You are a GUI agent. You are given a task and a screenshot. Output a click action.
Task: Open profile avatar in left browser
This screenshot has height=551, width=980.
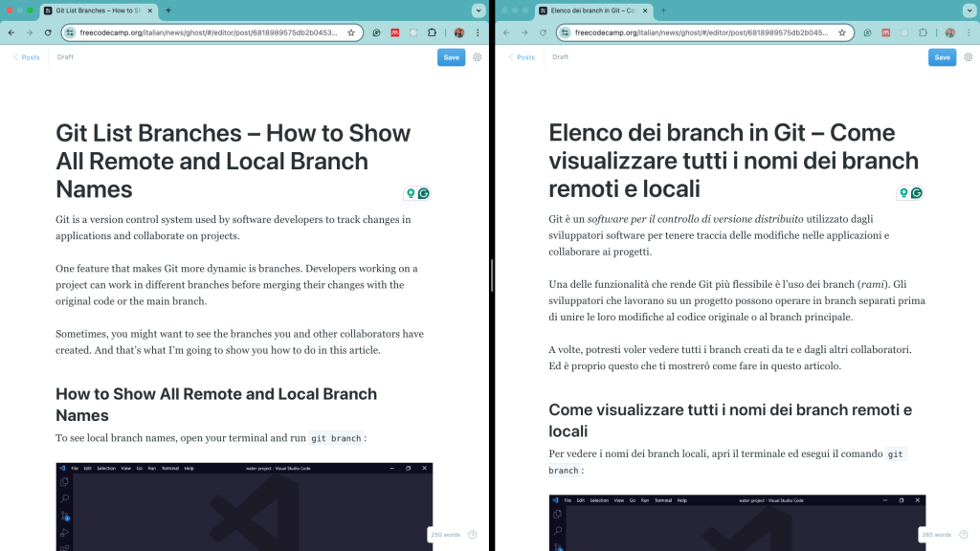coord(459,33)
